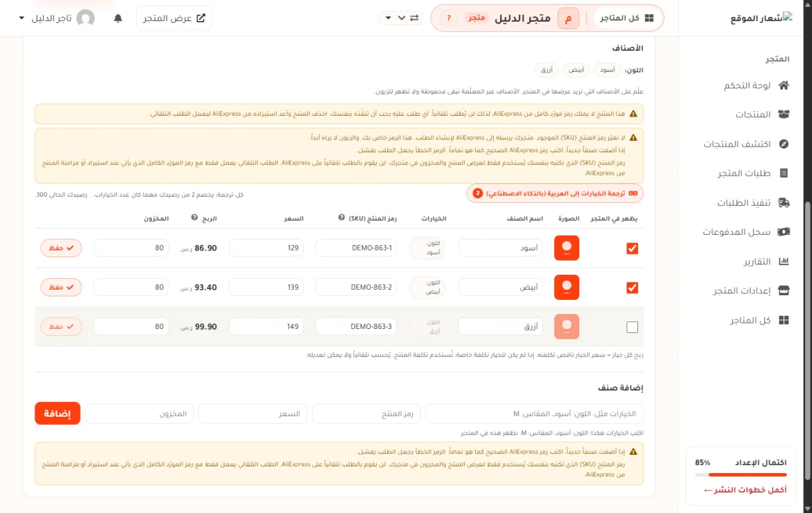This screenshot has width=812, height=513.
Task: Click the المخزون input in add form
Action: [x=139, y=414]
